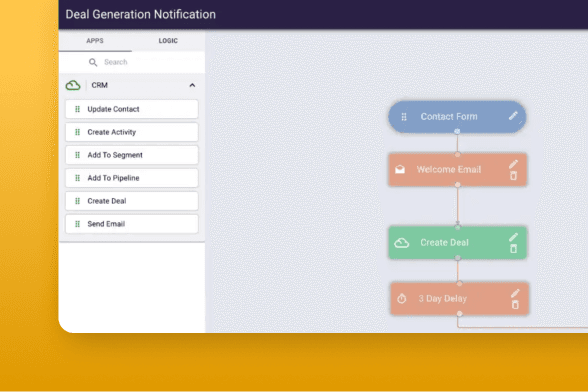
Task: Select the Send Email action
Action: click(x=132, y=224)
